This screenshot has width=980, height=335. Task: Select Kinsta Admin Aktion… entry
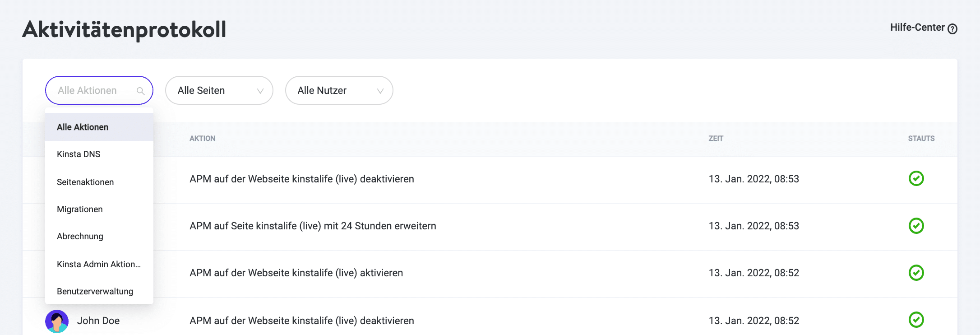98,265
